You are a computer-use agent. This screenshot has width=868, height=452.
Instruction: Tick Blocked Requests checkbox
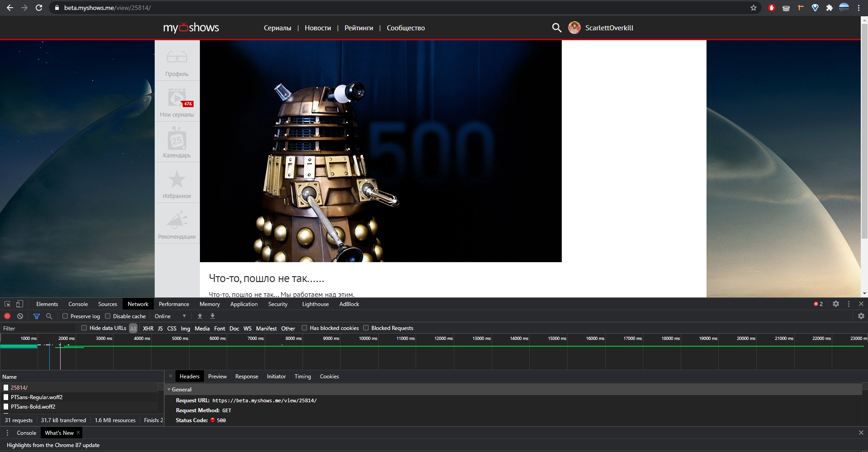coord(366,328)
